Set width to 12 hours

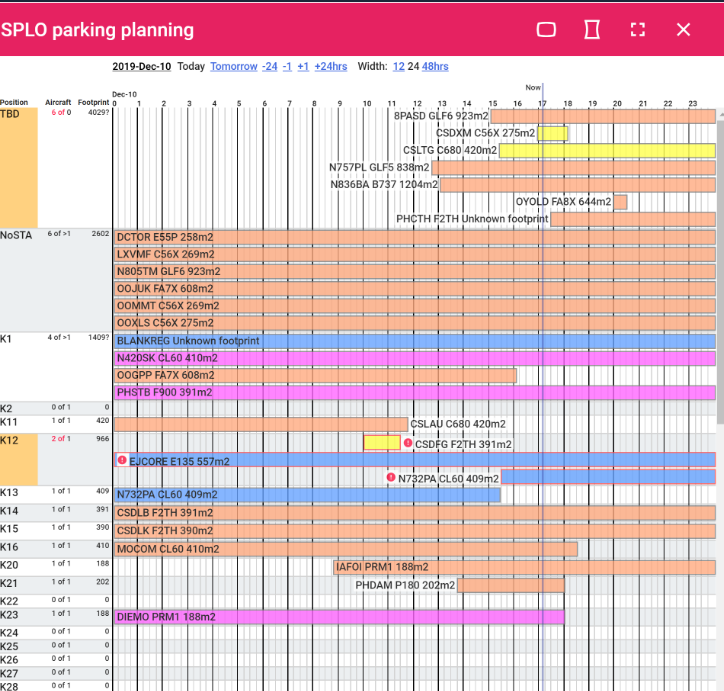pyautogui.click(x=398, y=66)
